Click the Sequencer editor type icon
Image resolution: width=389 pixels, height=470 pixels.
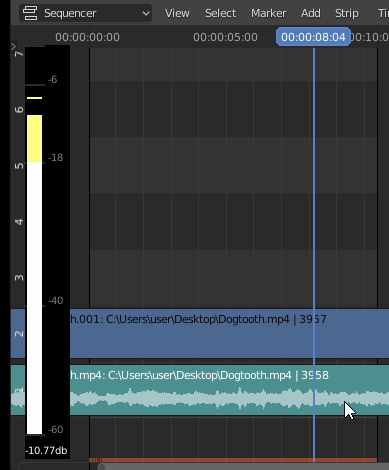tap(30, 13)
